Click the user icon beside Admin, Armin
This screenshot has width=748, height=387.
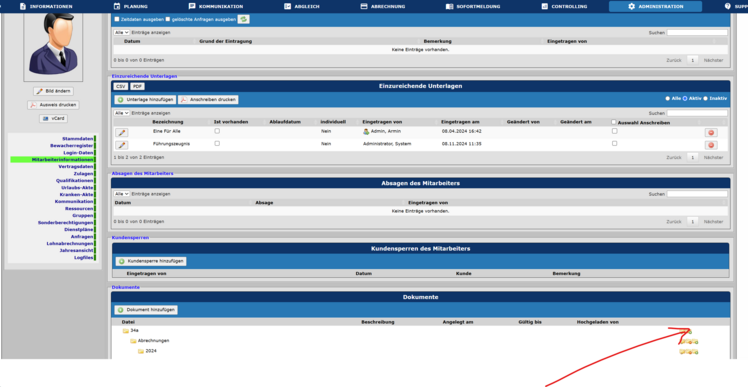[x=366, y=131]
